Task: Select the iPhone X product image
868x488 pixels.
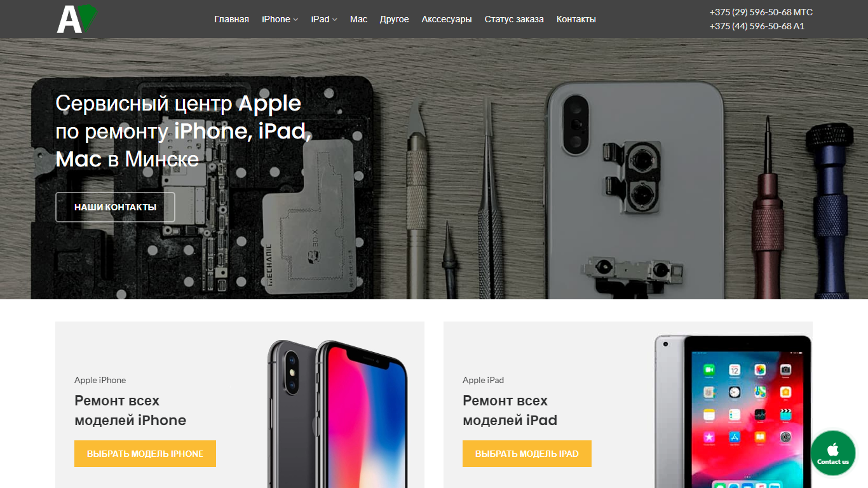Action: point(337,414)
